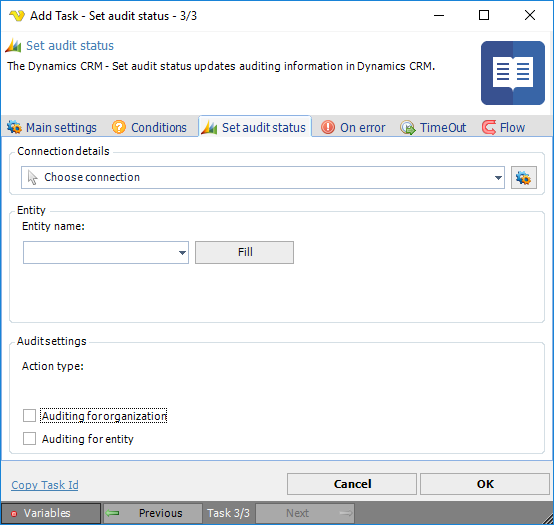Expand the Entity name combo box arrow
Viewport: 554px width, 525px height.
pyautogui.click(x=182, y=253)
